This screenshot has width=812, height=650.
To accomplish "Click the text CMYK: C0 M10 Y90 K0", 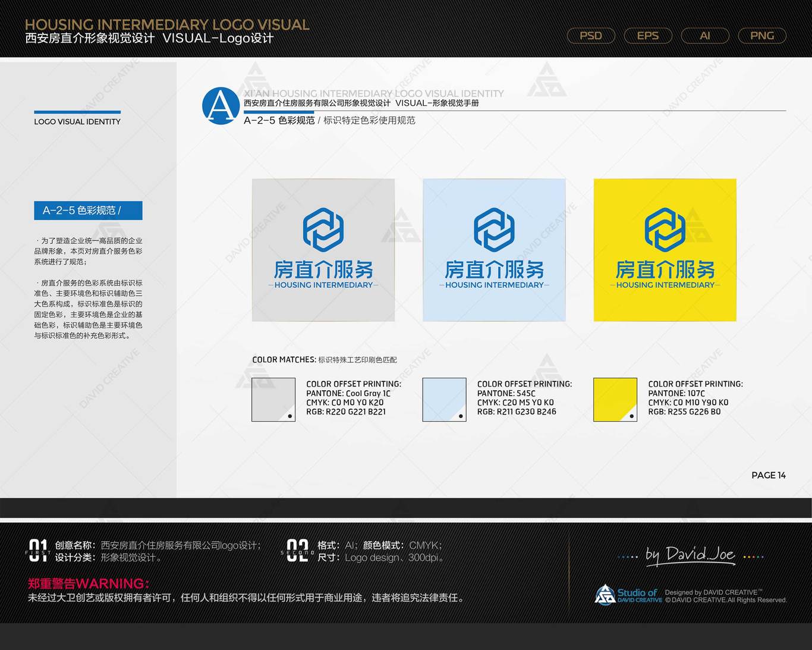I will click(x=688, y=403).
